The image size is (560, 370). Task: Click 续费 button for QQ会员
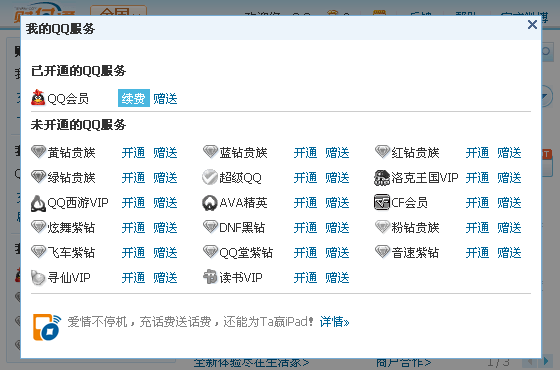[x=134, y=98]
